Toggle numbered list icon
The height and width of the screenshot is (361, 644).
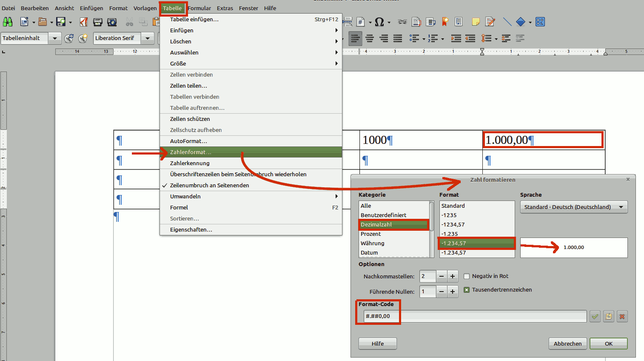click(x=433, y=39)
